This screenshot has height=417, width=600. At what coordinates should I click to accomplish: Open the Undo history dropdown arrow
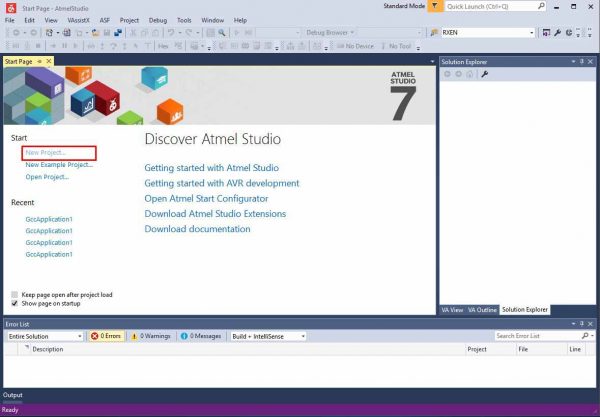coord(179,33)
